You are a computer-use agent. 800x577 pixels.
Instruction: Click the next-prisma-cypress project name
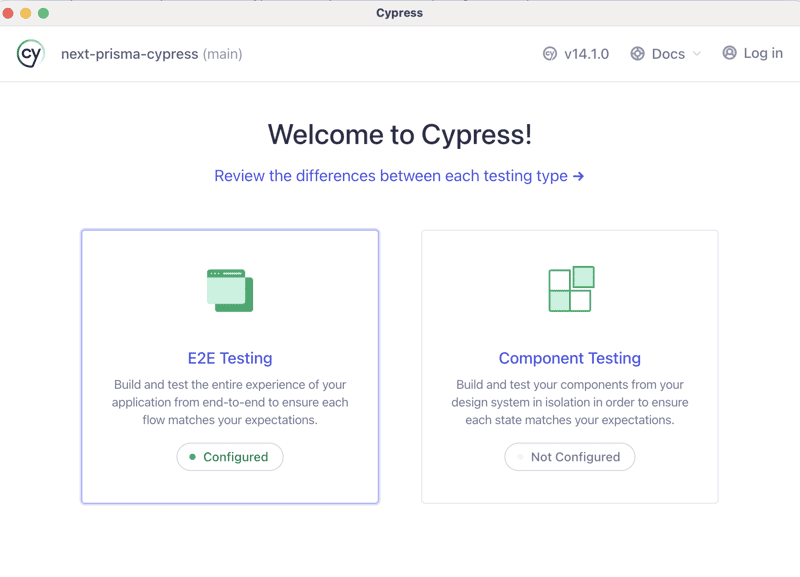pos(130,54)
